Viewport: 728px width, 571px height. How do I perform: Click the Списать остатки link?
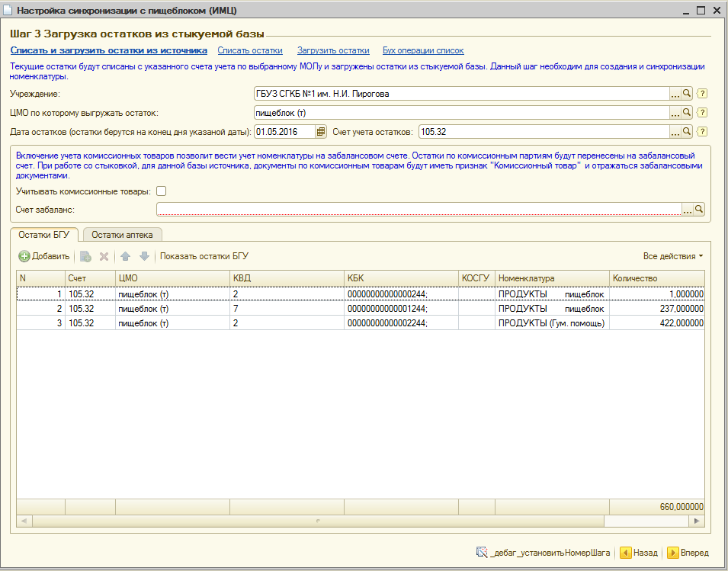click(x=250, y=50)
